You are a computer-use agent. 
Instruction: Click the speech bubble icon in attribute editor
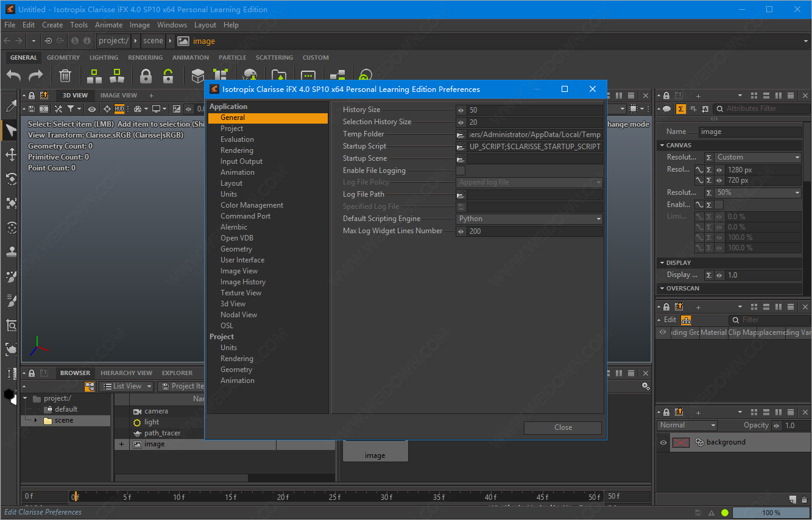pos(667,109)
